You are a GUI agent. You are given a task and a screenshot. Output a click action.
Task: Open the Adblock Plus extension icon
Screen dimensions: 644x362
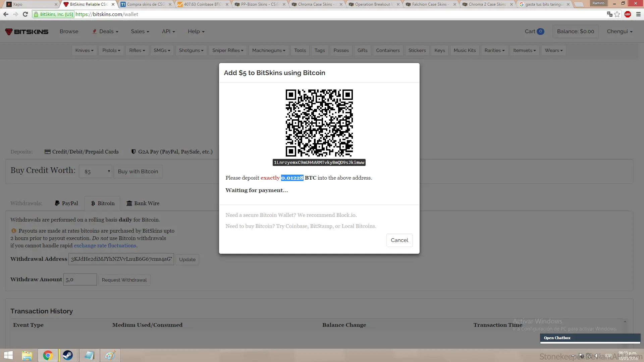[628, 14]
